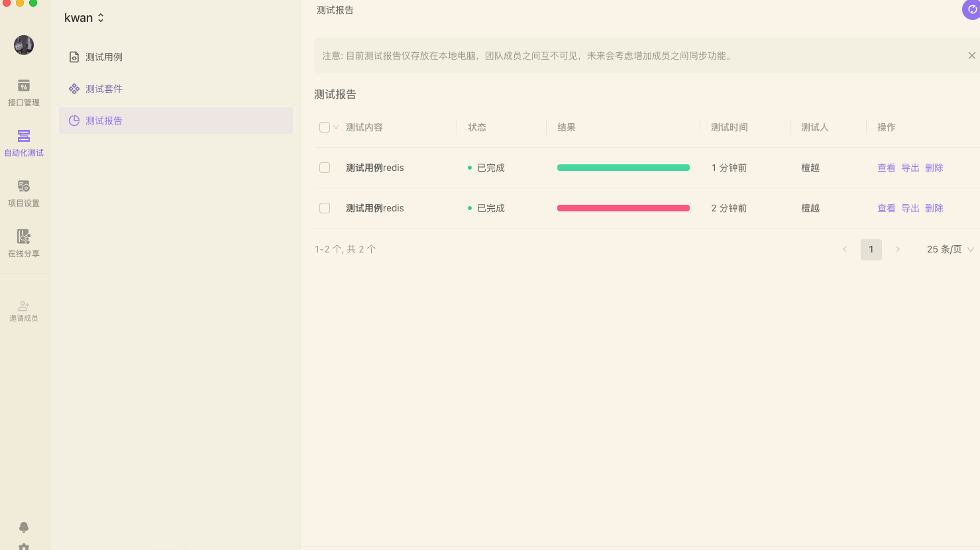Click 查看 for the 2 分钟前 report
Screen dimensions: 980x550
coord(887,208)
